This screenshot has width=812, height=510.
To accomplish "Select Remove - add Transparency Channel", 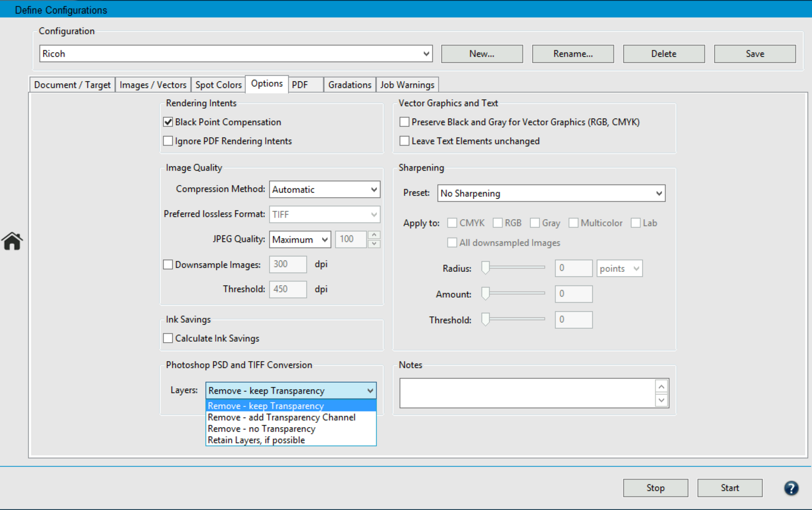I will tap(281, 417).
